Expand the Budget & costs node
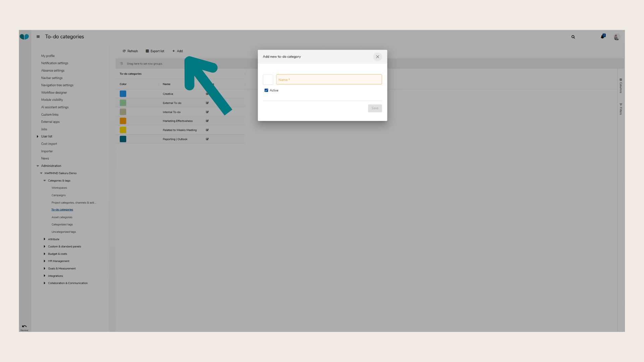The height and width of the screenshot is (362, 644). point(45,254)
